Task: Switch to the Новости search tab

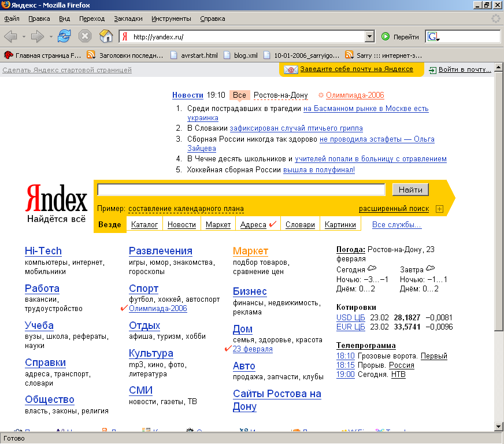Action: coord(181,224)
